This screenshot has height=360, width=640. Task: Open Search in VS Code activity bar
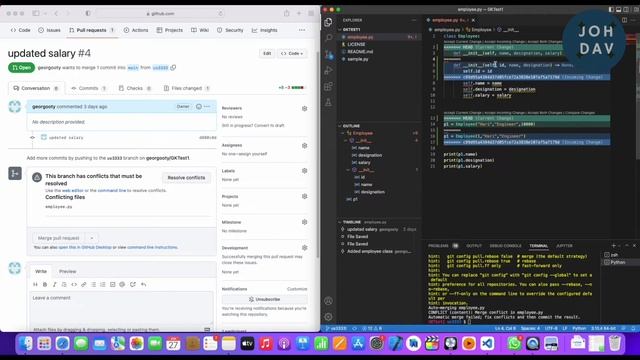328,38
